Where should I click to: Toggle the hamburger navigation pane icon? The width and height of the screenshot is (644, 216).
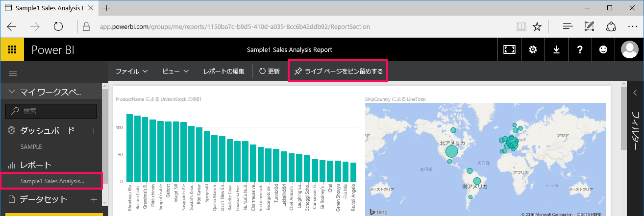tap(13, 73)
